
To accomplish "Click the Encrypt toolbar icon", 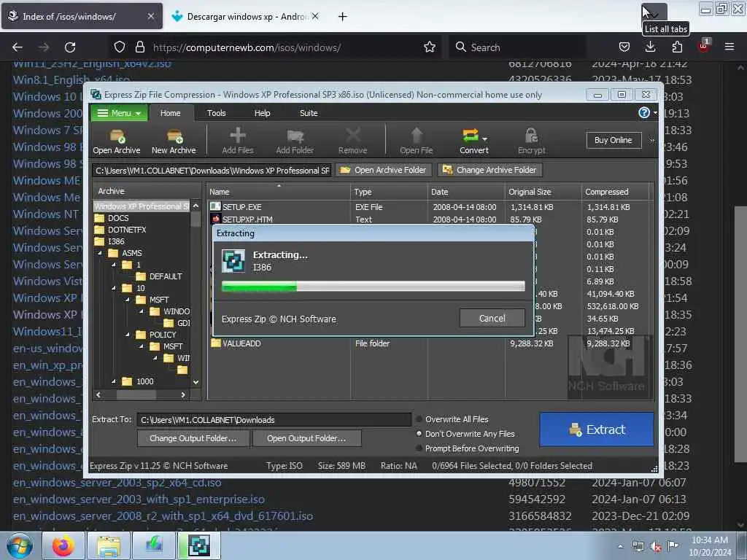I will [532, 141].
